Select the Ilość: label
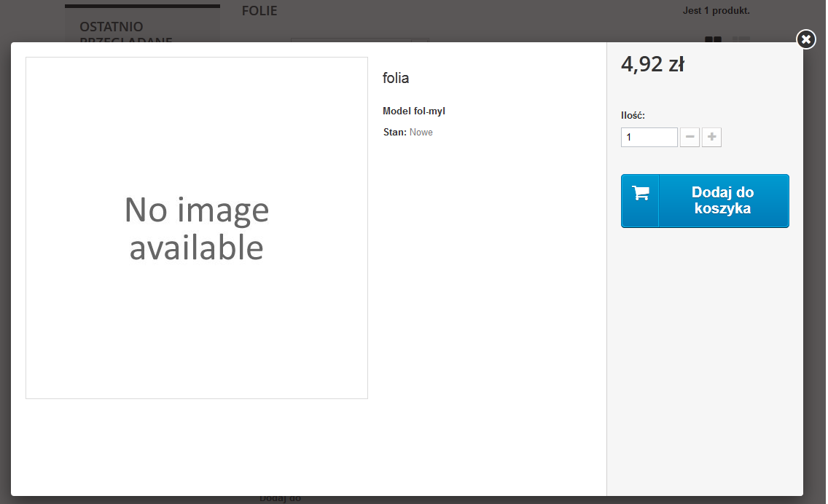Screen dimensions: 828x504 (x=633, y=115)
